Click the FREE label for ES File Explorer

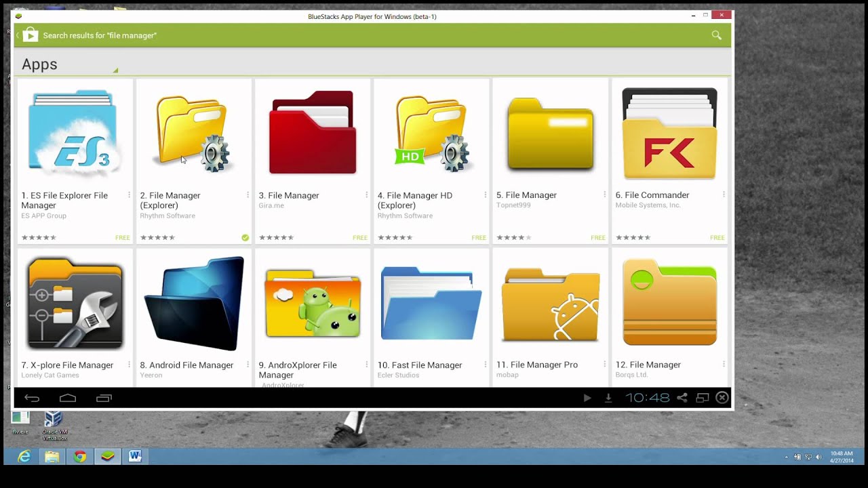pyautogui.click(x=123, y=238)
